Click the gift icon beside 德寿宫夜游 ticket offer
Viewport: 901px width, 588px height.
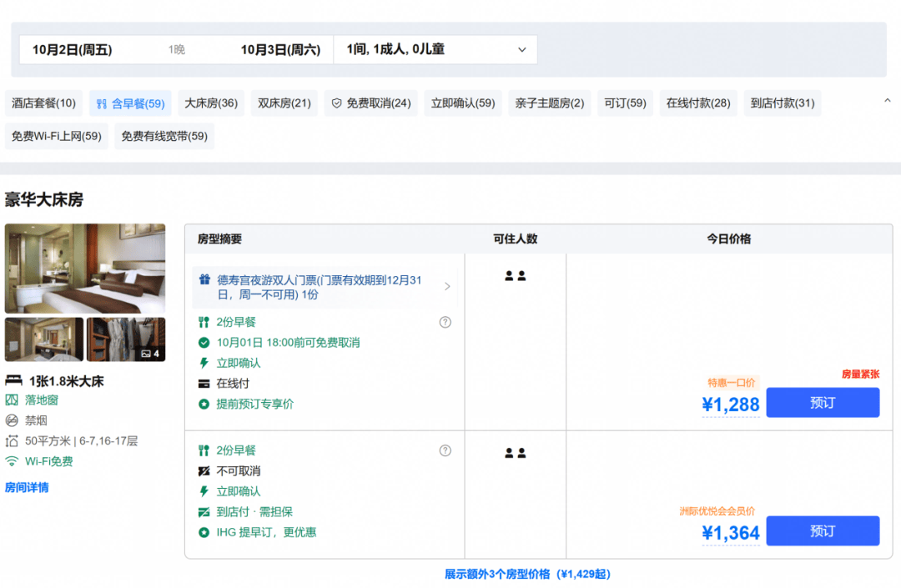[x=204, y=280]
